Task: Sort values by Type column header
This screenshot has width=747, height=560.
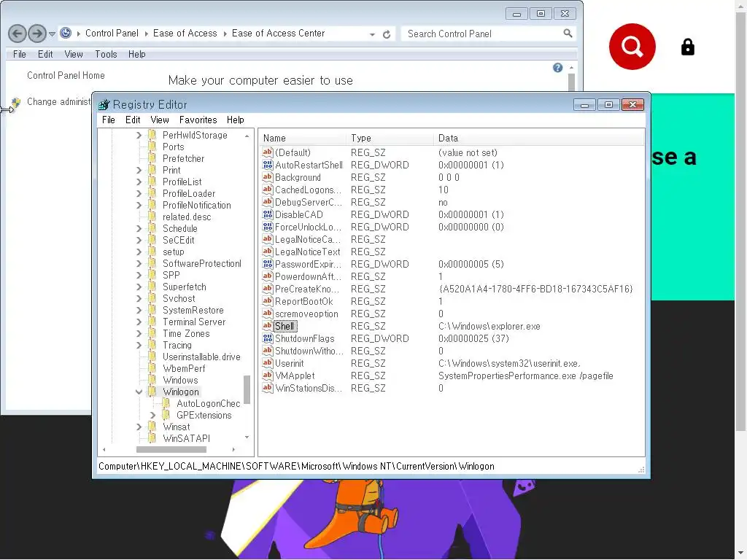Action: (390, 138)
